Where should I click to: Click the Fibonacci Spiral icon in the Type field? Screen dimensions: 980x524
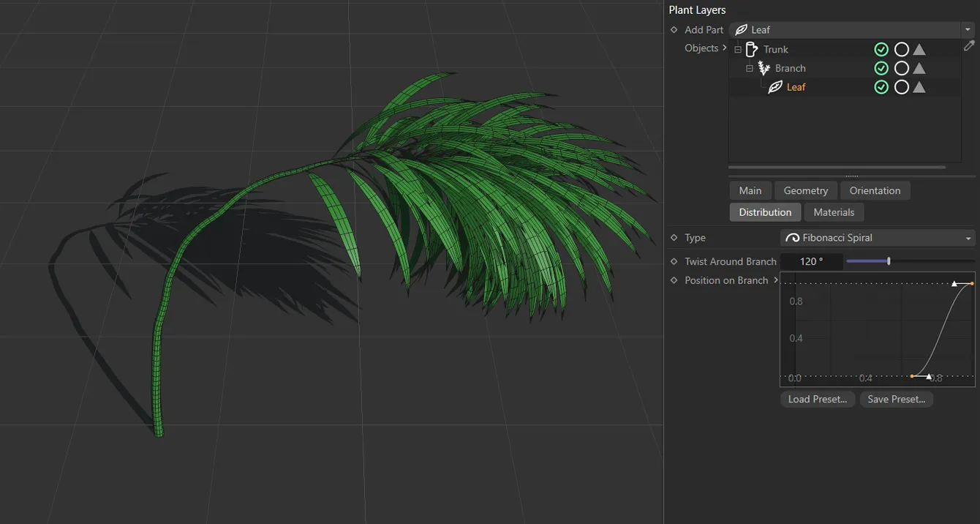point(792,237)
